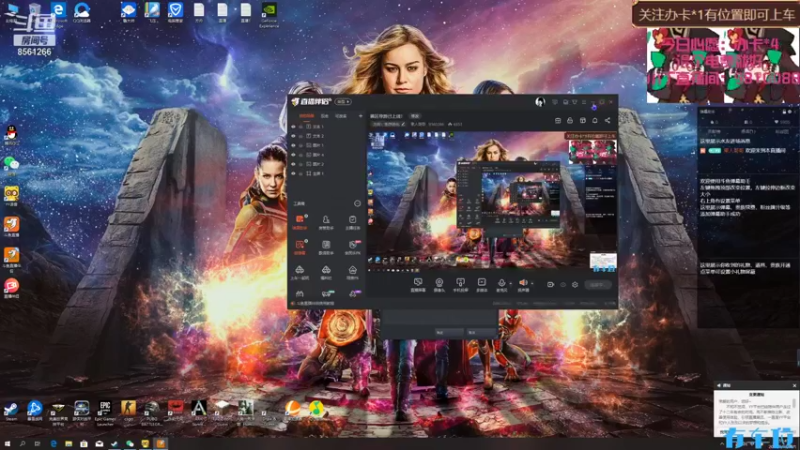Add a multimedia source
The height and width of the screenshot is (450, 800).
(x=482, y=285)
